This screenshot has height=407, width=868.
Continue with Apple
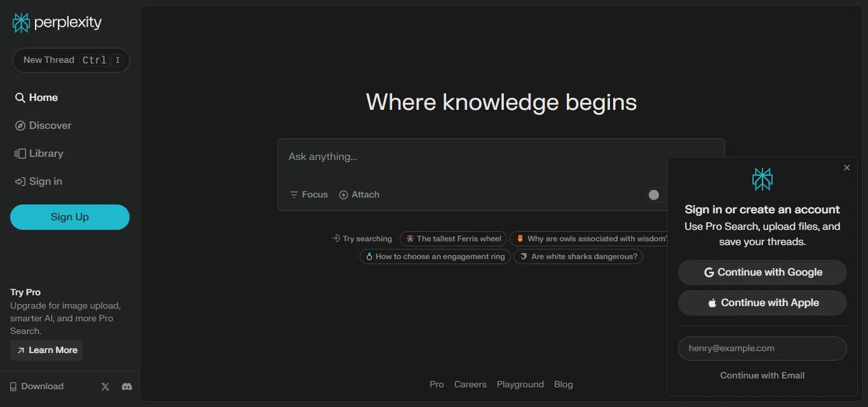(762, 303)
